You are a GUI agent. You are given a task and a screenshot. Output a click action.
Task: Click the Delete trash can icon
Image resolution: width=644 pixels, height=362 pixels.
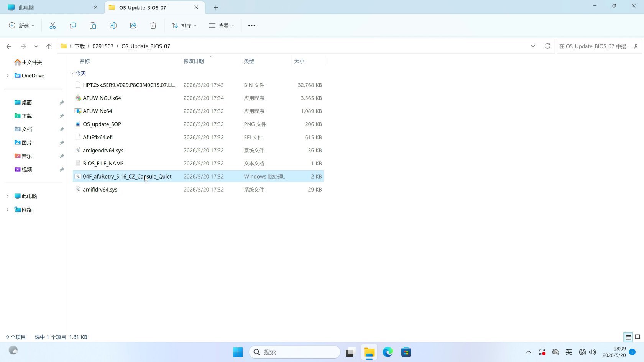[153, 25]
